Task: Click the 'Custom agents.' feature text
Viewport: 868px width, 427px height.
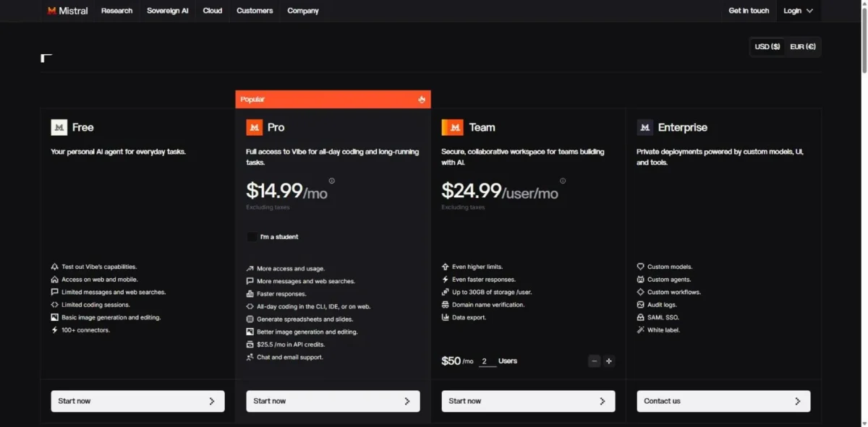Action: (669, 280)
